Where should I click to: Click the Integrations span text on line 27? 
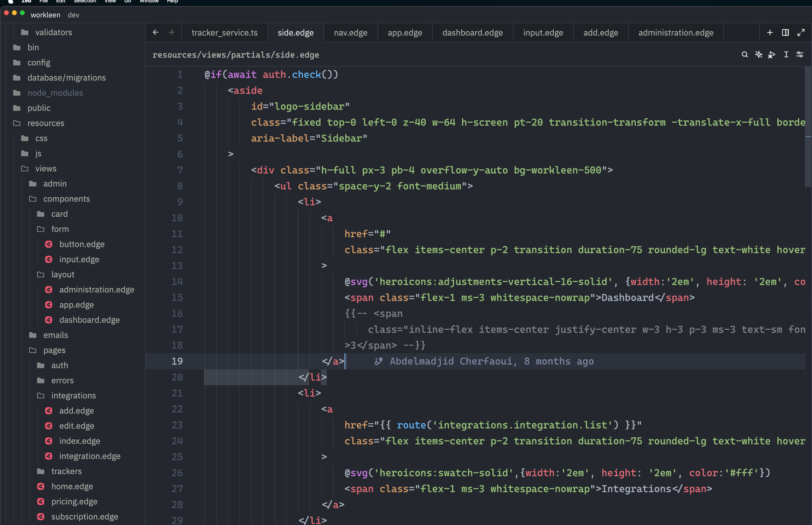coord(636,489)
